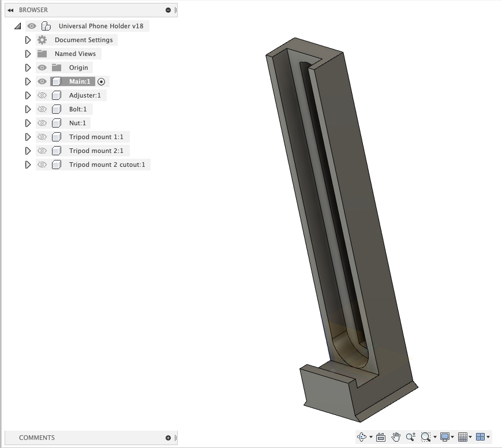
Task: Show the Bolt:1 component
Action: tap(42, 109)
